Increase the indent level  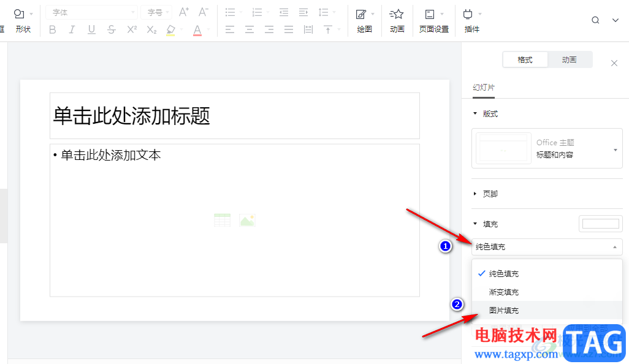[x=303, y=12]
